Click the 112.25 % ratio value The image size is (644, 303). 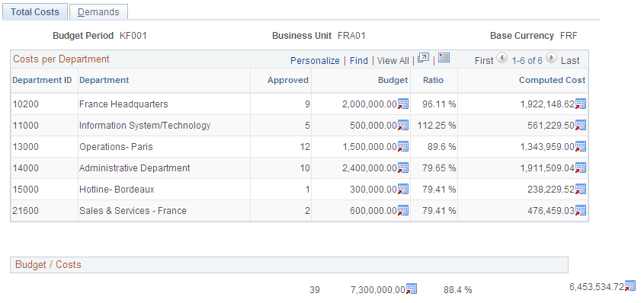[x=437, y=126]
